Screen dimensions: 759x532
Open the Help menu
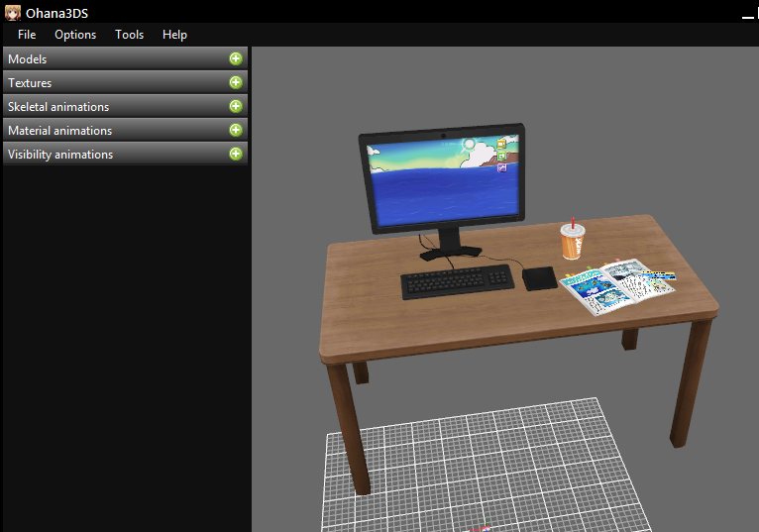pyautogui.click(x=174, y=35)
